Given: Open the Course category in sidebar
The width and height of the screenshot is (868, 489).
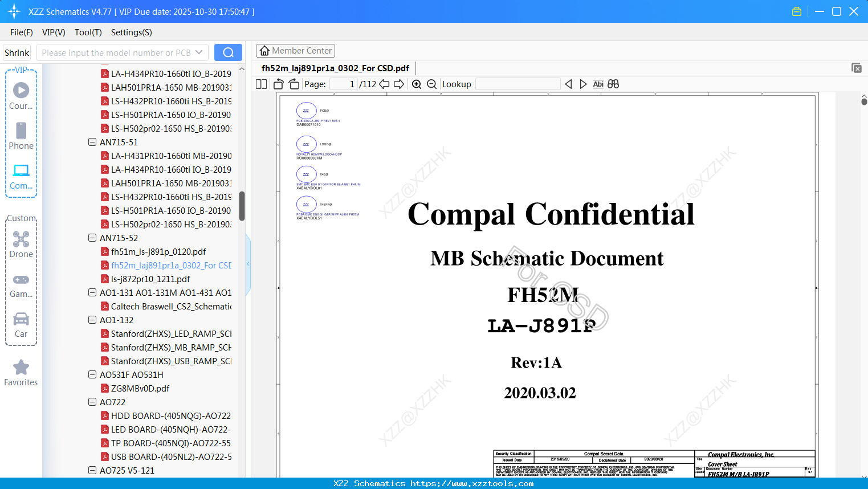Looking at the screenshot, I should tap(21, 96).
